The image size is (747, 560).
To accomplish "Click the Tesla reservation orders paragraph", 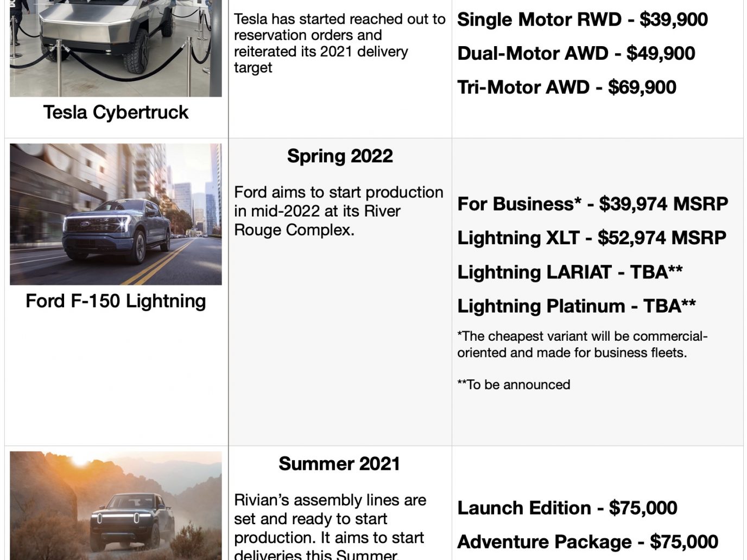I will click(x=340, y=43).
